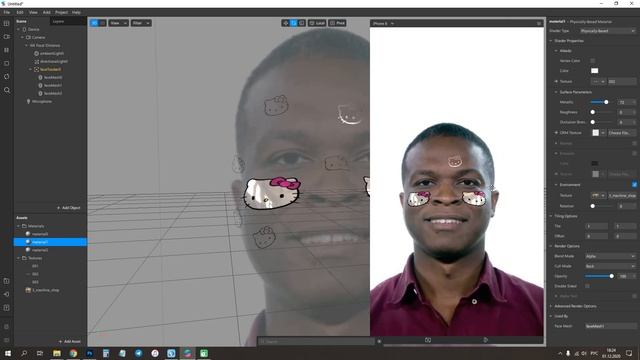Select the Camera object in Scene

[x=38, y=37]
